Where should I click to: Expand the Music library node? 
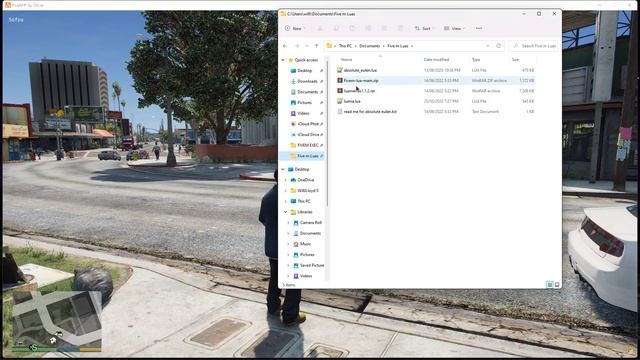pyautogui.click(x=289, y=244)
